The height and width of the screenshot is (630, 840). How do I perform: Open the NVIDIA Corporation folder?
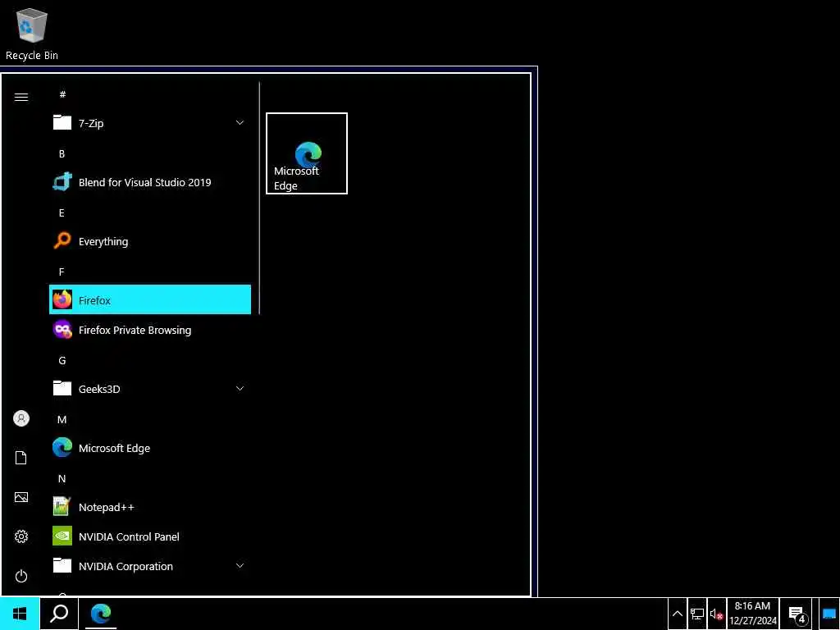click(x=150, y=566)
